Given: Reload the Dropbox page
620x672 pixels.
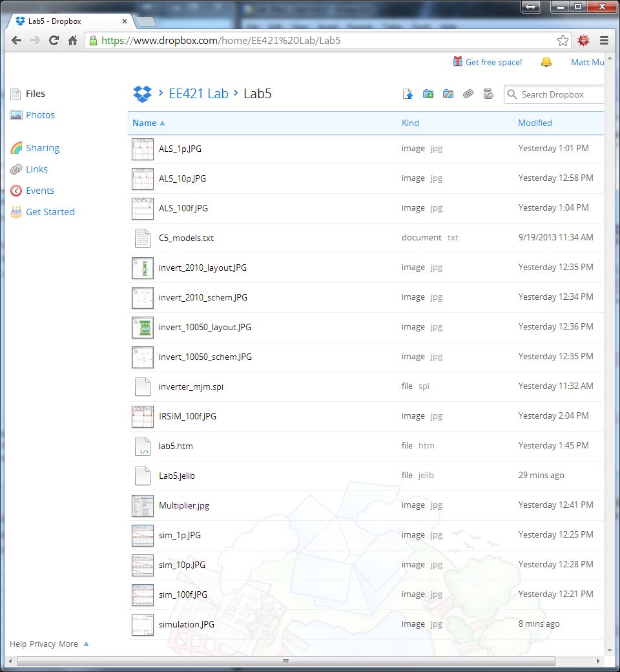Looking at the screenshot, I should click(x=54, y=41).
